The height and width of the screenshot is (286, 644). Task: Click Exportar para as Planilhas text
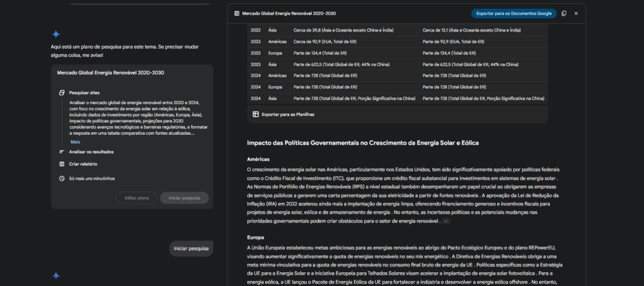(x=287, y=115)
